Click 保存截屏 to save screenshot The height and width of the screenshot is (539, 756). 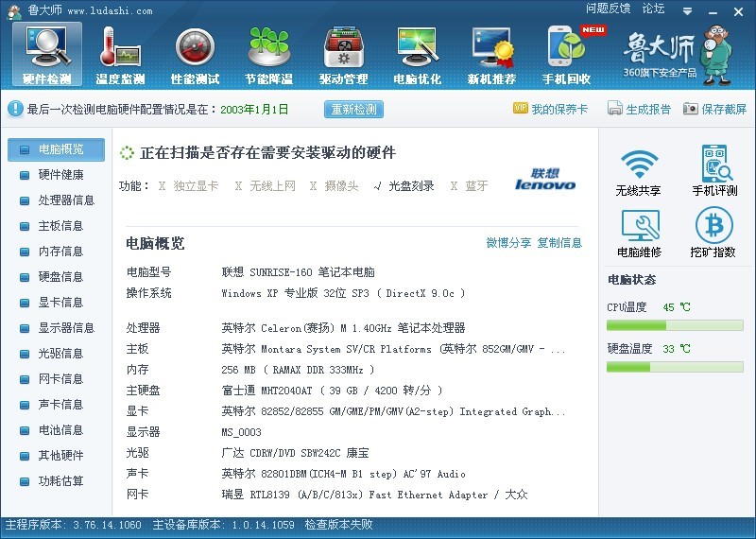724,109
